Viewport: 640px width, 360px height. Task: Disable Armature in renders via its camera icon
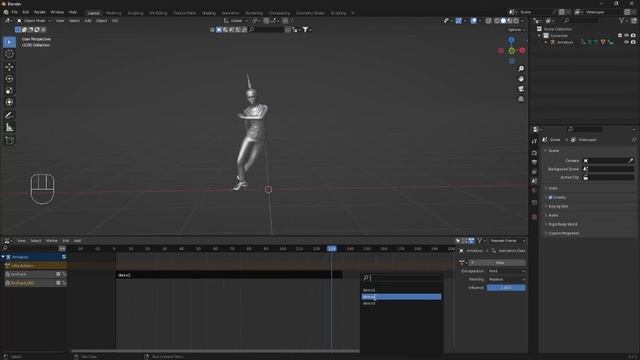pos(633,42)
